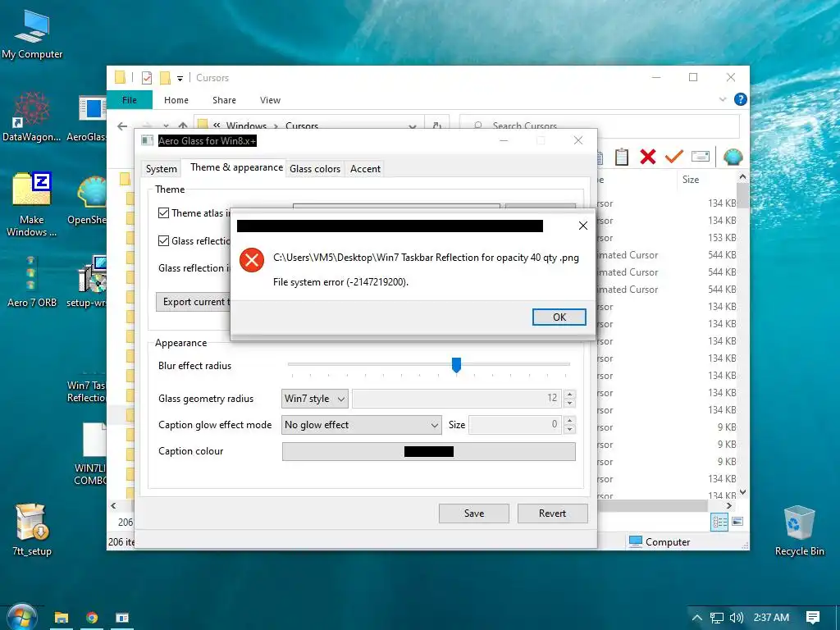The image size is (840, 630).
Task: Expand the Explorer ribbon chevron
Action: click(723, 99)
